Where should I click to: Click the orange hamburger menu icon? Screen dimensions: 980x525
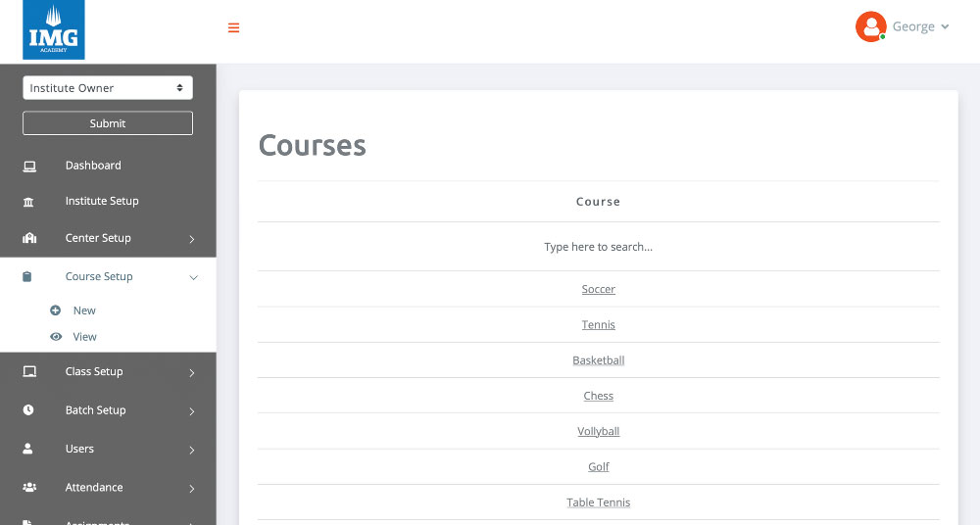233,27
